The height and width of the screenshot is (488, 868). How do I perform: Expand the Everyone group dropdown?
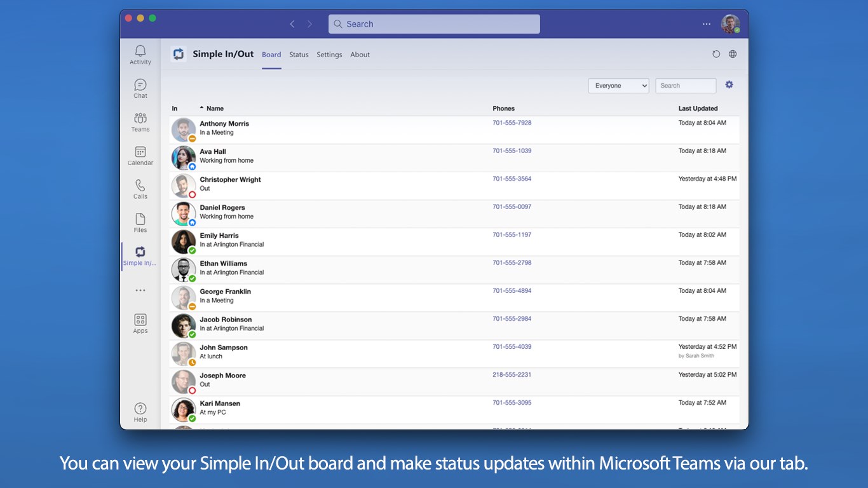coord(618,86)
